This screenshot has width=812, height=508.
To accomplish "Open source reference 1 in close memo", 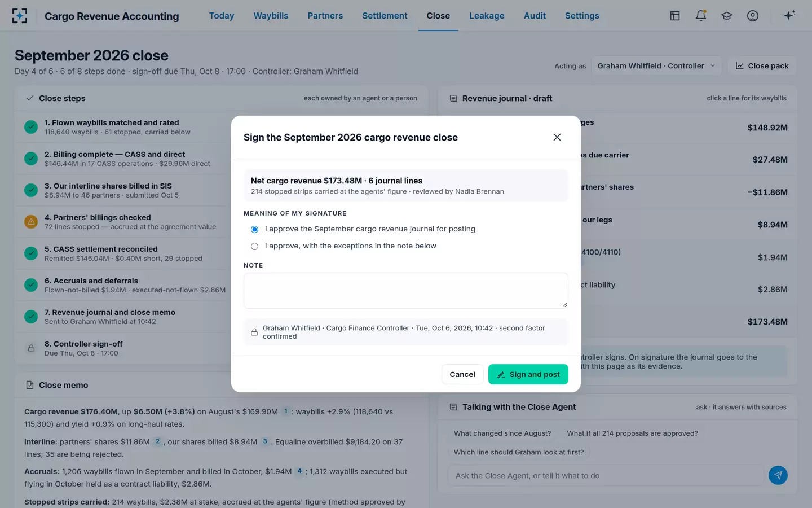I will coord(286,411).
